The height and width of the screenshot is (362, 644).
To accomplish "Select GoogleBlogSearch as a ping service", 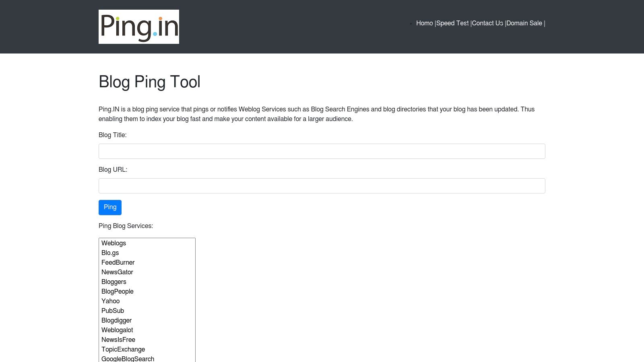I will 128,358.
